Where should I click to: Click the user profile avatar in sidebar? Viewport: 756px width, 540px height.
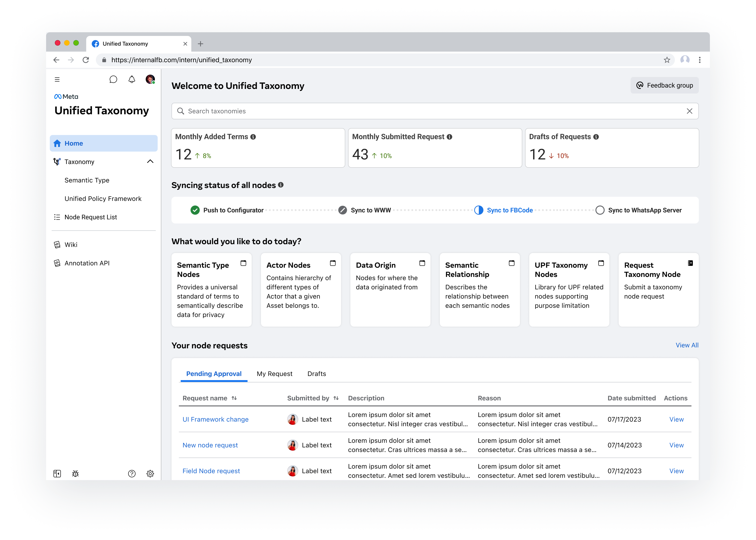tap(150, 79)
